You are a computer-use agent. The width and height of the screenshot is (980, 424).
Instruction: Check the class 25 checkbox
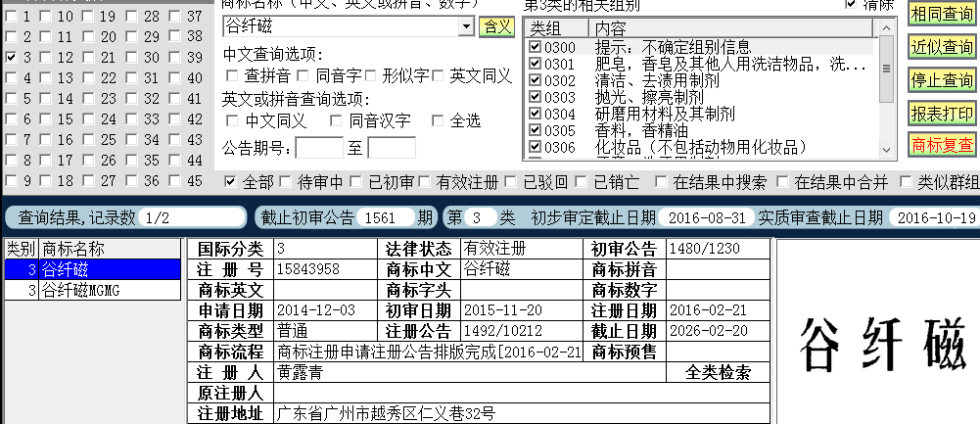[89, 140]
